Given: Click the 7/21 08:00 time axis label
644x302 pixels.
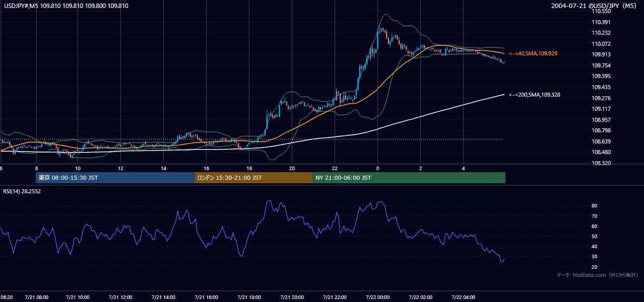Looking at the screenshot, I should (36, 297).
